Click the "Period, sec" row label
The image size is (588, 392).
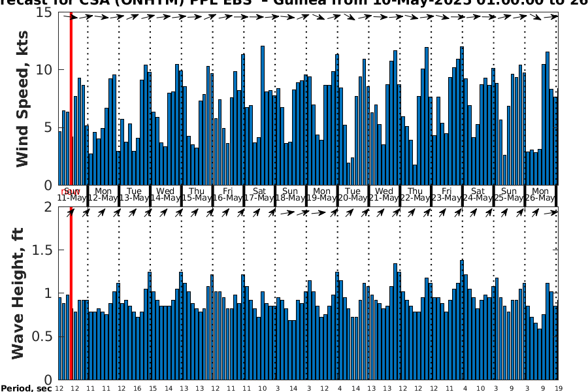(26, 388)
